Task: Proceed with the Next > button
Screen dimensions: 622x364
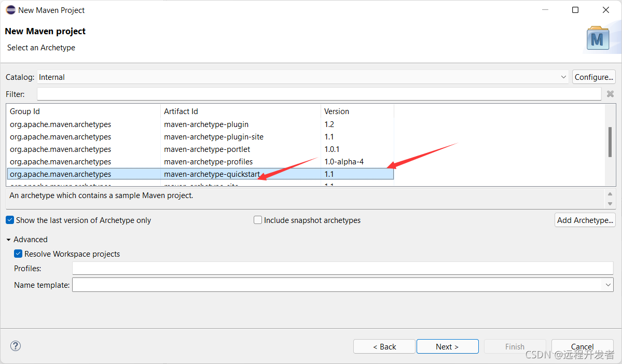Action: pos(448,346)
